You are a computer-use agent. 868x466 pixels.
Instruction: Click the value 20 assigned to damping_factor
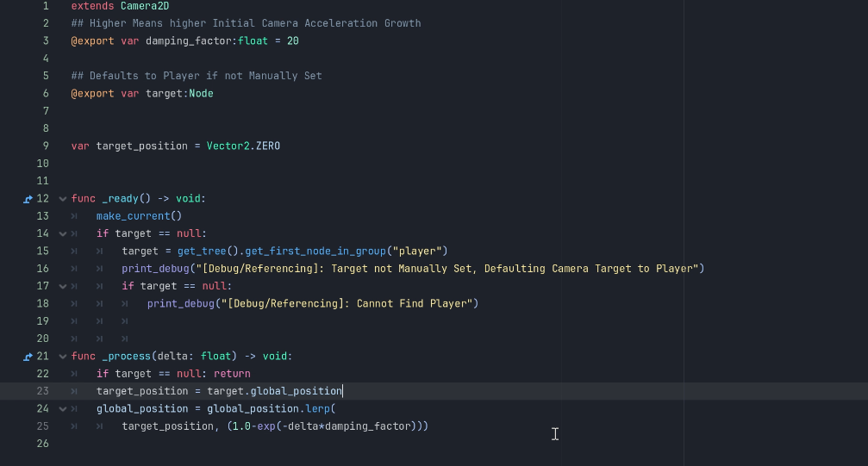coord(293,41)
